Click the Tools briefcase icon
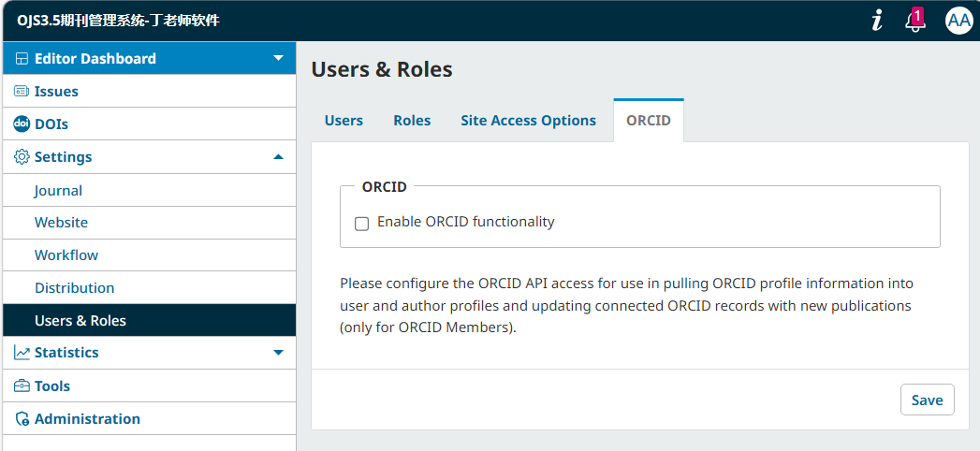Screen dimensions: 980x451 coord(22,386)
